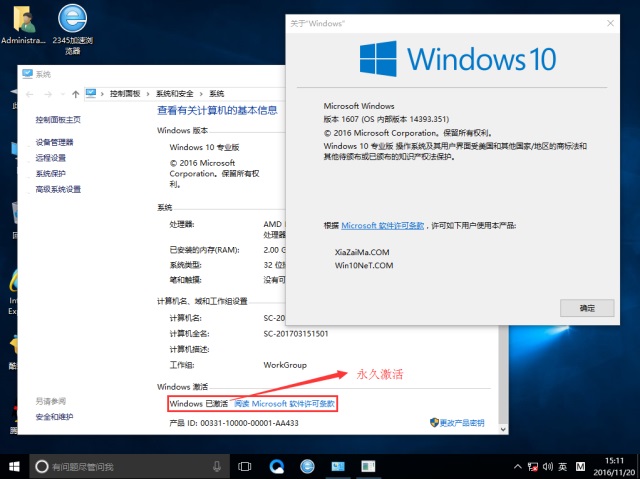640x479 pixels.
Task: Click the Internet Explorer taskbar icon
Action: click(x=307, y=466)
